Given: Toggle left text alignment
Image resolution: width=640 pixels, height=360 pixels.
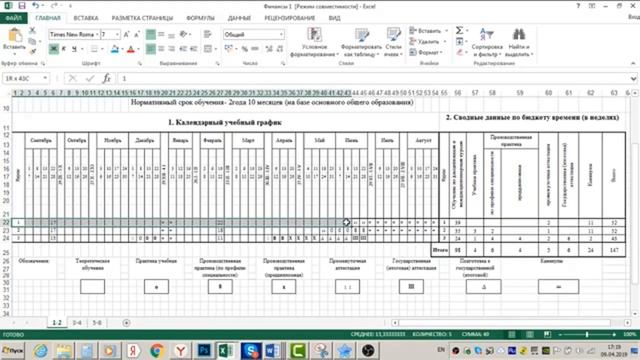Looking at the screenshot, I should [x=151, y=49].
